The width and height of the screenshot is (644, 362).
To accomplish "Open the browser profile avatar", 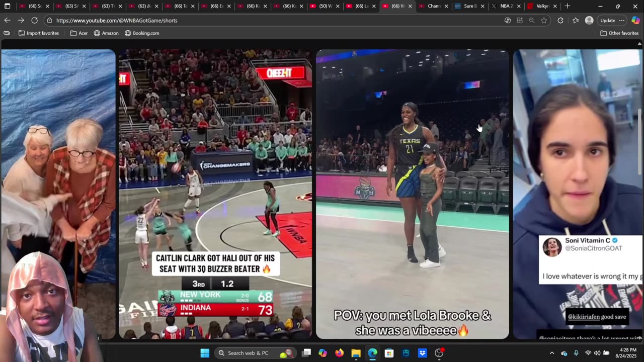I will click(x=589, y=21).
